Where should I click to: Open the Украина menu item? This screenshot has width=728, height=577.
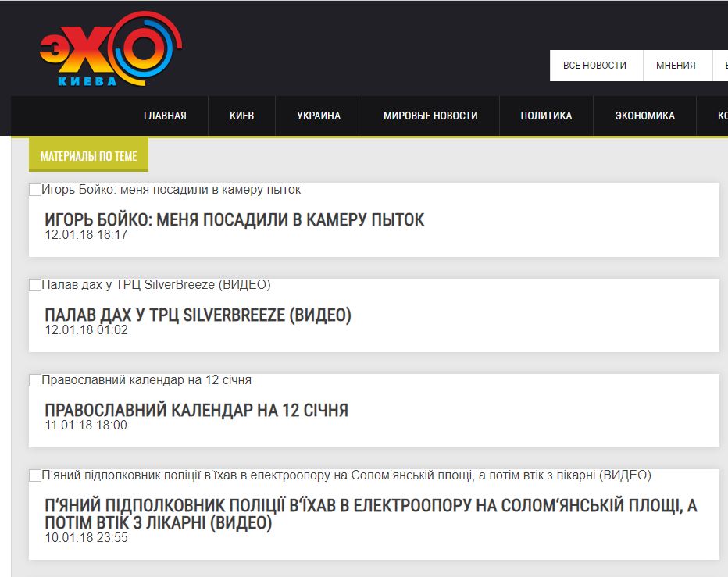[319, 116]
